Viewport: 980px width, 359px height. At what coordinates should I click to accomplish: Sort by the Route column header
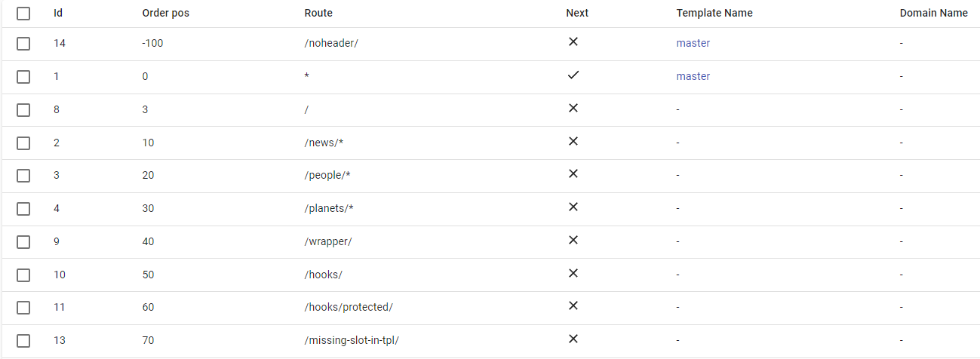[x=318, y=13]
